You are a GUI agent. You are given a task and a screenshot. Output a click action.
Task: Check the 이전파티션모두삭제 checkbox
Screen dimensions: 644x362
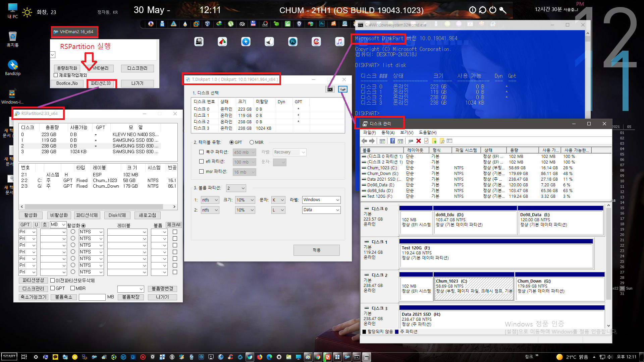point(52,281)
